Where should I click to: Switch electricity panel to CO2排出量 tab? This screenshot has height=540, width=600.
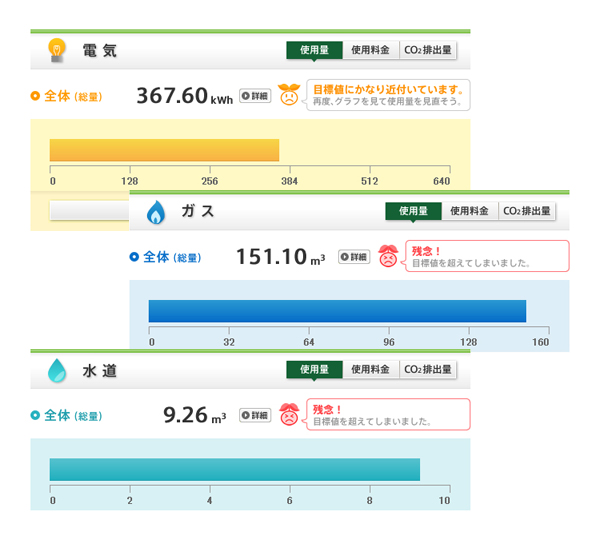coord(428,50)
